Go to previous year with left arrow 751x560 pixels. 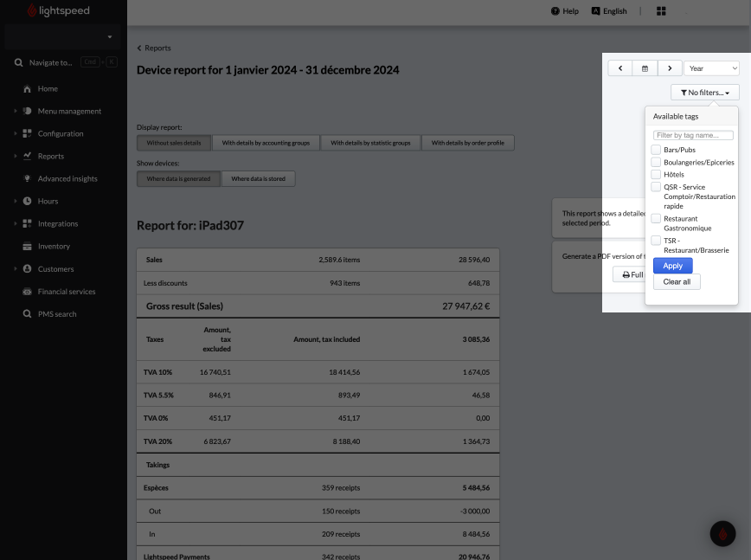pos(620,68)
